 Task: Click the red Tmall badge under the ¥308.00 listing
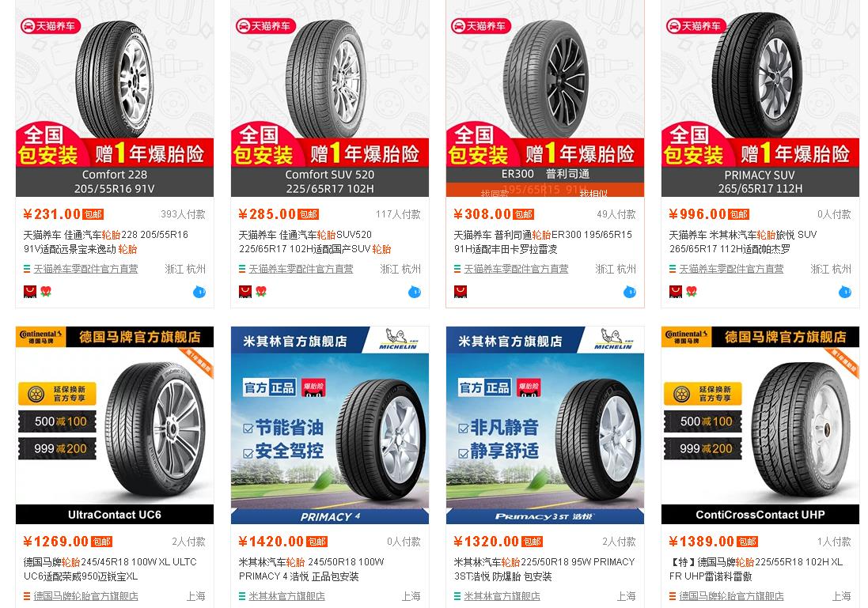coord(460,292)
